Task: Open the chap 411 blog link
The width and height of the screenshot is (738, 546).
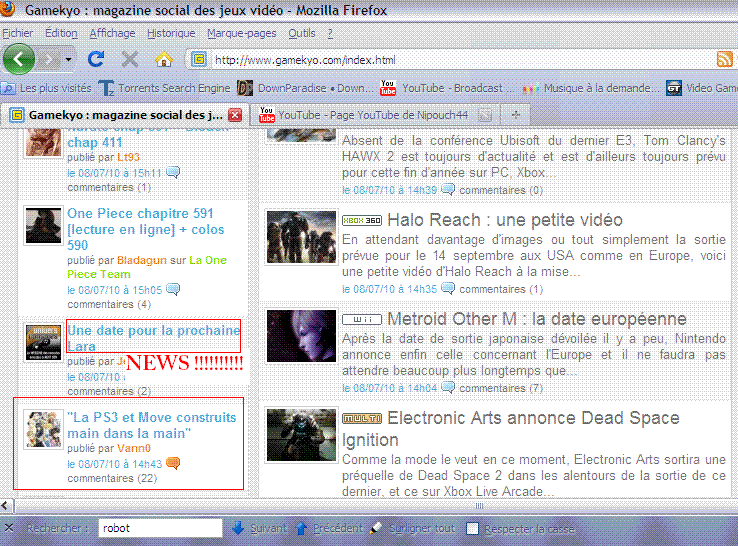Action: pos(95,142)
